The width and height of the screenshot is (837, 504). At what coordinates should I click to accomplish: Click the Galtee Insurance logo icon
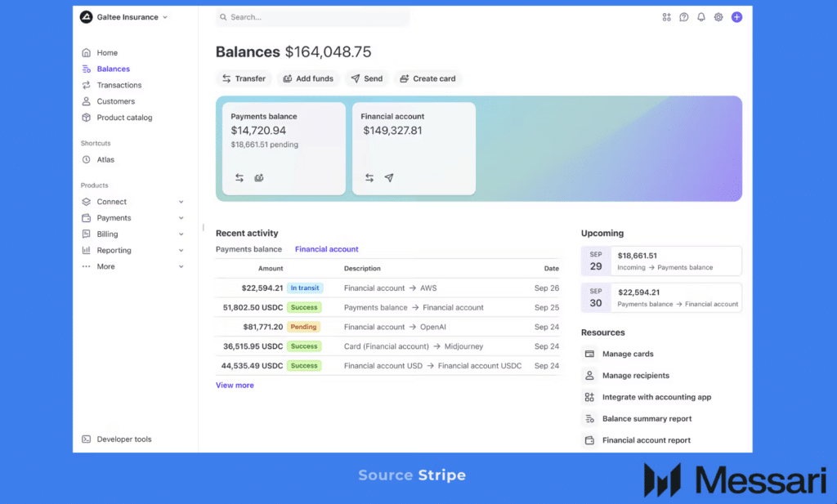(86, 17)
